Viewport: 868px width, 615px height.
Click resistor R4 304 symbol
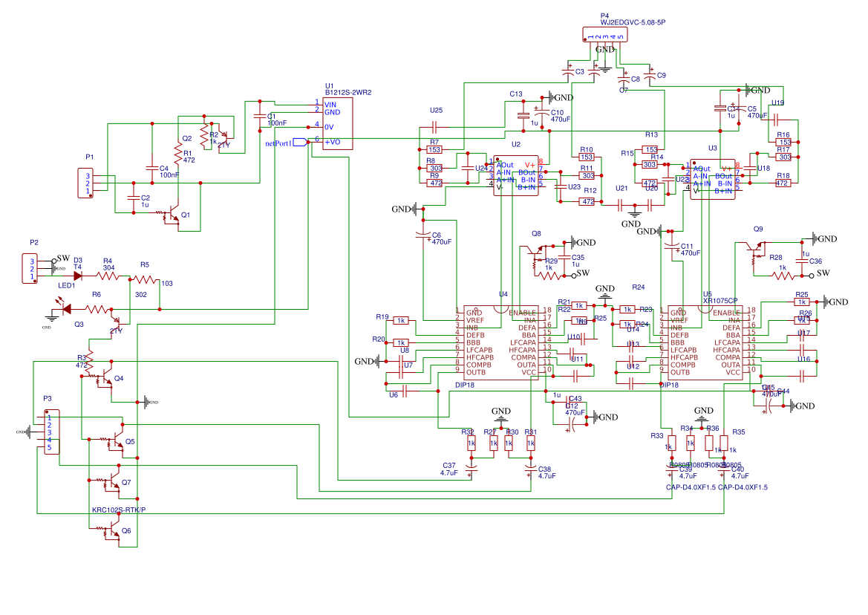coord(108,275)
